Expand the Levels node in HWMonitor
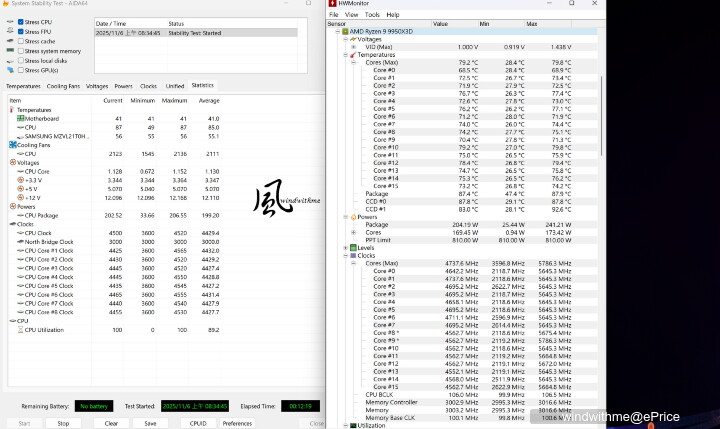Screen dimensions: 720x429 pyautogui.click(x=346, y=247)
